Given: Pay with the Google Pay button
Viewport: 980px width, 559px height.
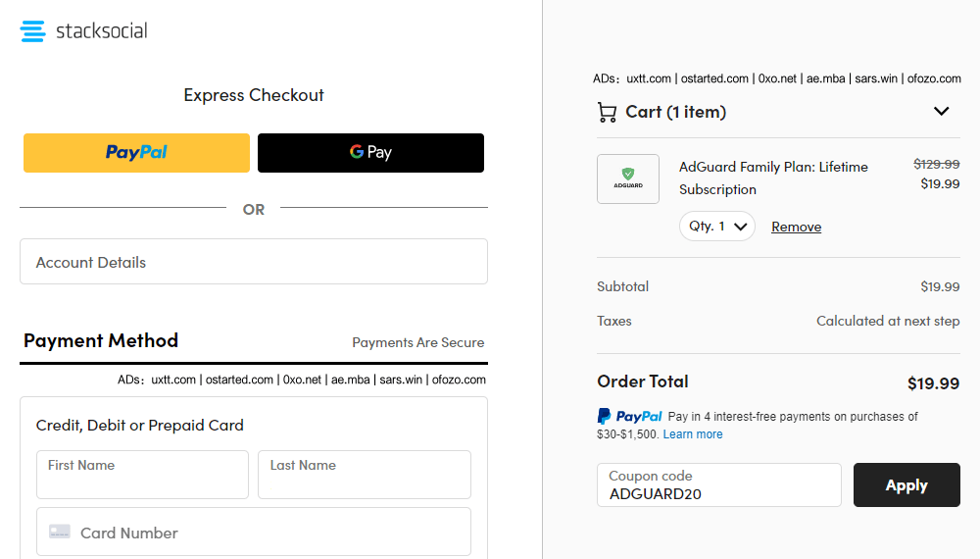Looking at the screenshot, I should [x=370, y=153].
